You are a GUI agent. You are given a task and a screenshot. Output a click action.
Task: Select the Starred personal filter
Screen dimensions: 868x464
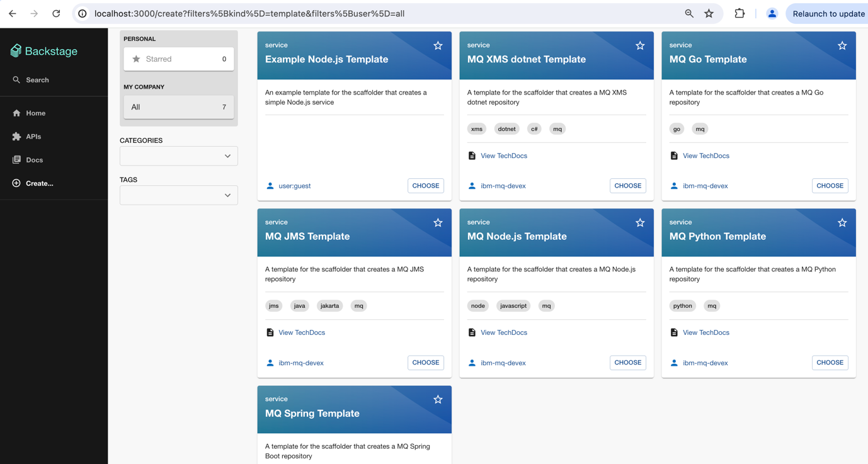[x=179, y=59]
